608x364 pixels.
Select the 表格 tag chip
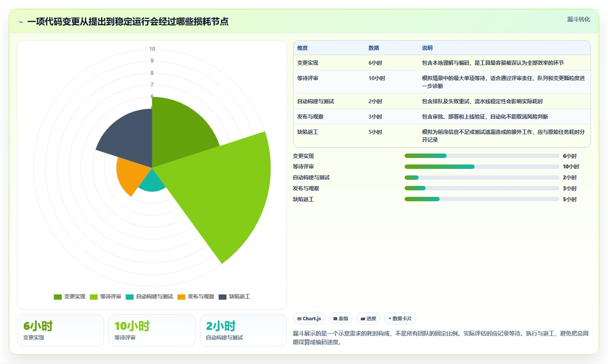click(x=341, y=318)
